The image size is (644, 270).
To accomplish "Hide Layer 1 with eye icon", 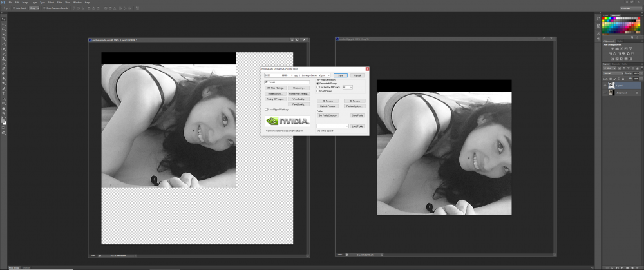I will tap(605, 86).
